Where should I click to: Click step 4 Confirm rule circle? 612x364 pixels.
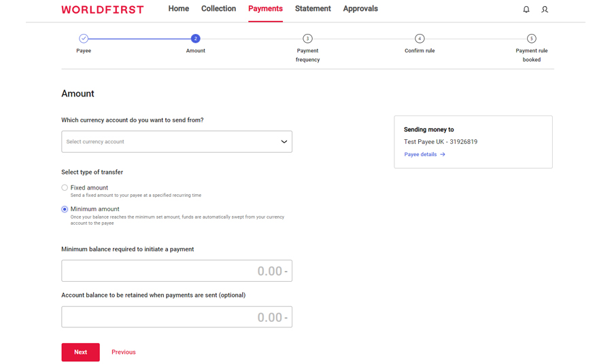[420, 39]
